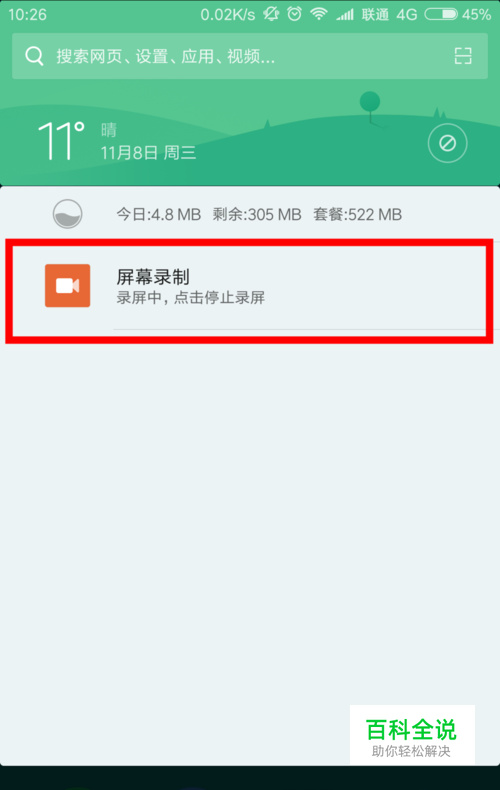Tap the 百科全说 watermark logo
Image resolution: width=500 pixels, height=790 pixels.
[x=412, y=736]
